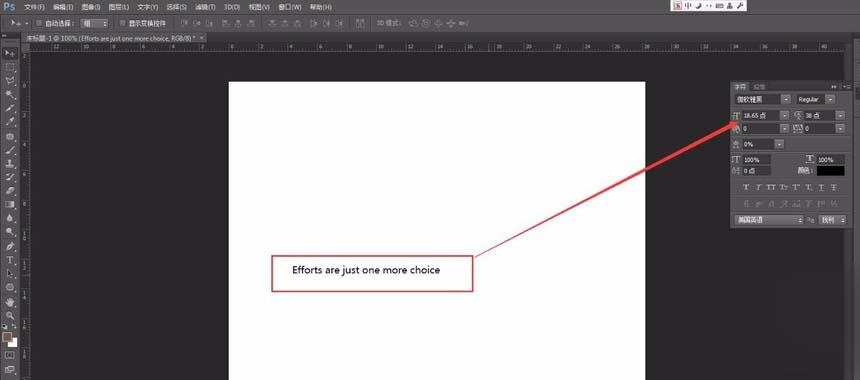Image resolution: width=860 pixels, height=380 pixels.
Task: Open the 窗口(W) menu
Action: click(290, 7)
